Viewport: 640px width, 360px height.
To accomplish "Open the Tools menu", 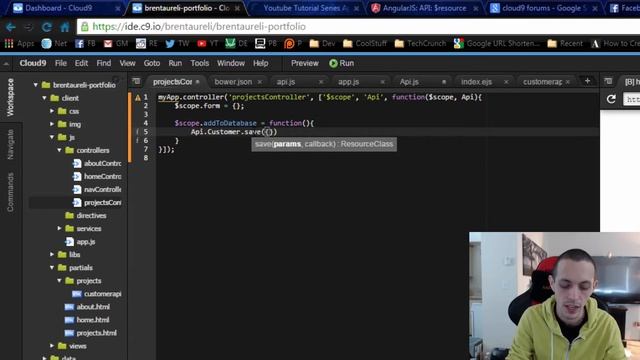I will (x=200, y=63).
